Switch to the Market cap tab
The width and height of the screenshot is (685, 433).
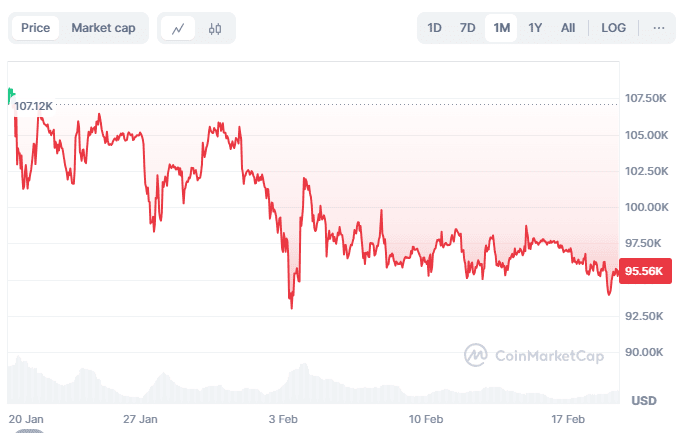(103, 28)
